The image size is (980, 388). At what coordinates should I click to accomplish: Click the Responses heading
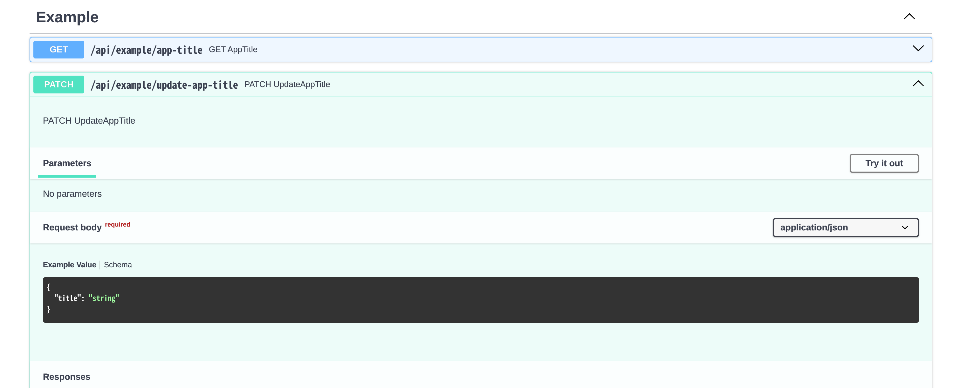[x=66, y=377]
